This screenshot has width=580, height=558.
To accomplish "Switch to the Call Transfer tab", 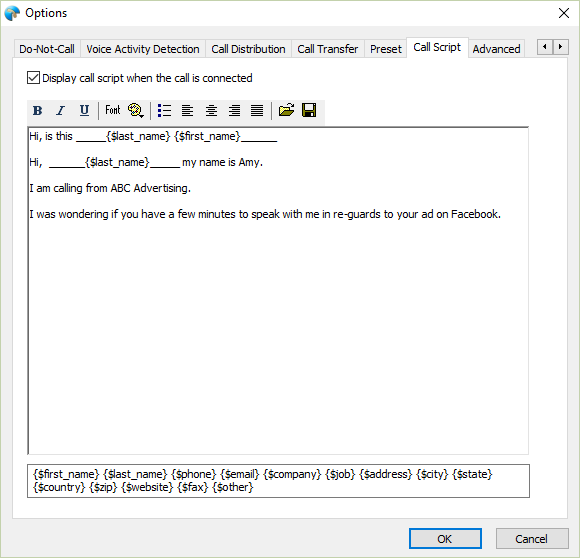I will [x=328, y=49].
